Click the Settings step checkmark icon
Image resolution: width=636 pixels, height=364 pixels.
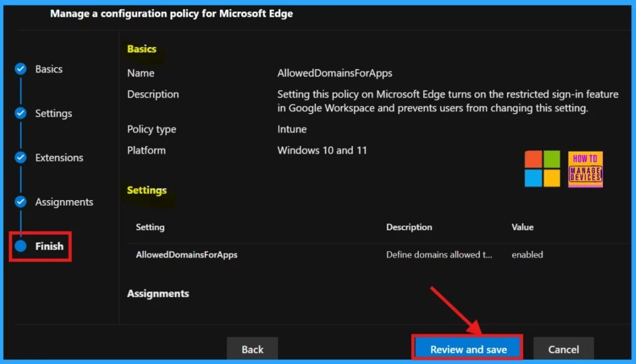click(x=20, y=113)
